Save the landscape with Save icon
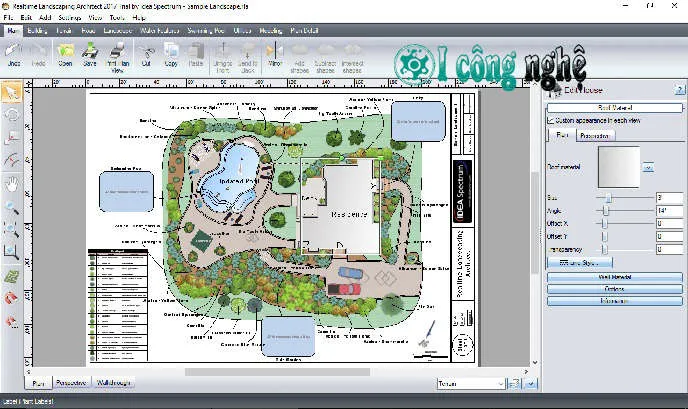 click(x=90, y=55)
